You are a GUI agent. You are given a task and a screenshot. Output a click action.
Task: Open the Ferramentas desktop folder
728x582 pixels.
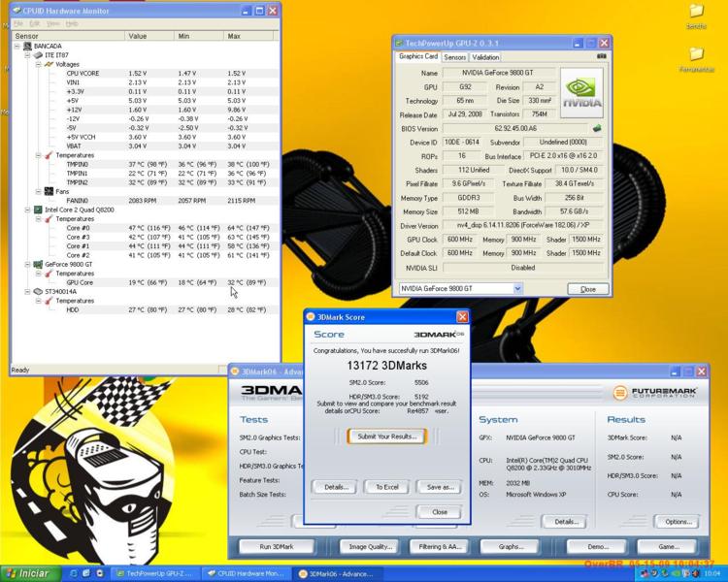point(696,59)
